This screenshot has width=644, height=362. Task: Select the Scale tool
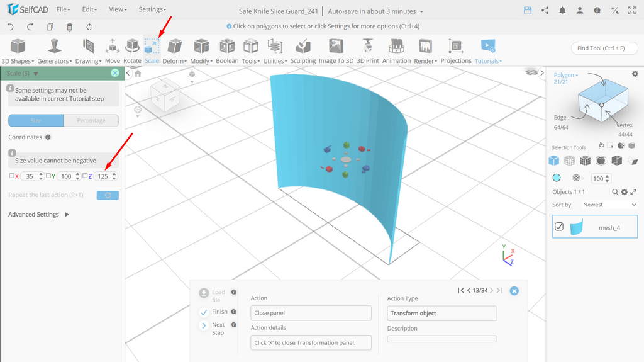(x=152, y=50)
